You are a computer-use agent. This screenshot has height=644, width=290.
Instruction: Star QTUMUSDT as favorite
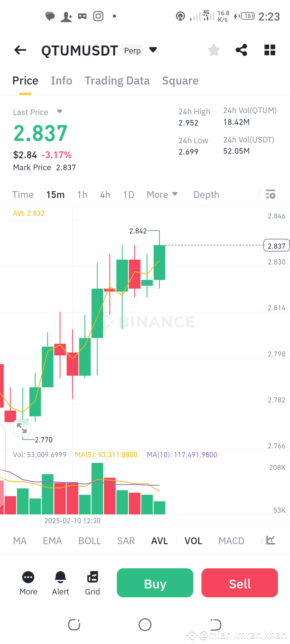213,50
